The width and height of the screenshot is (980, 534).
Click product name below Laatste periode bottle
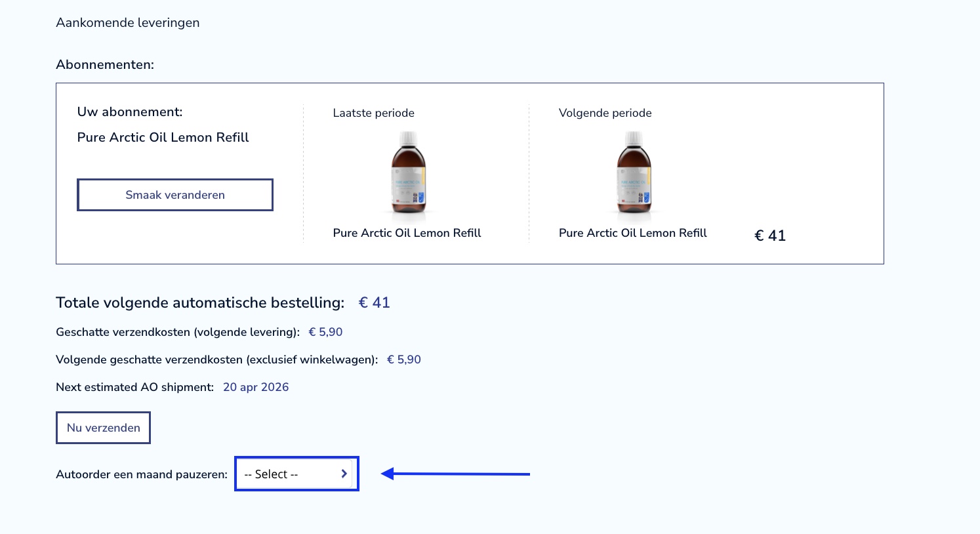pos(407,233)
